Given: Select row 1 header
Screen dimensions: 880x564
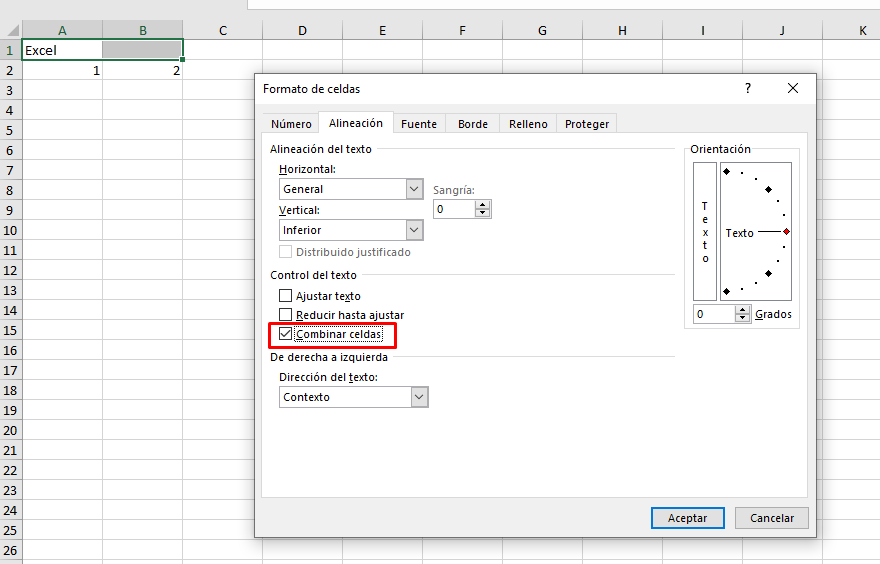Looking at the screenshot, I should 10,50.
